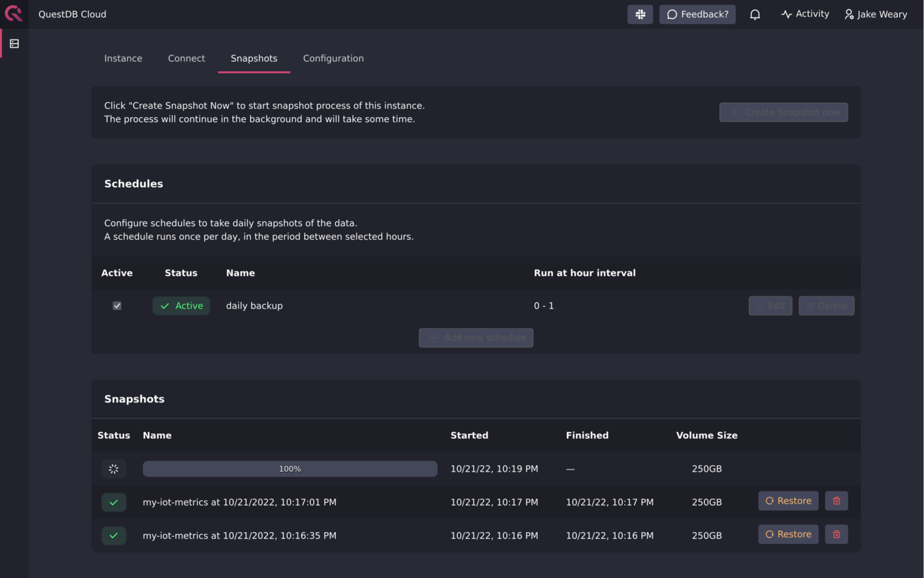The height and width of the screenshot is (578, 924).
Task: Restore the 10:17:01 PM snapshot
Action: coord(789,501)
